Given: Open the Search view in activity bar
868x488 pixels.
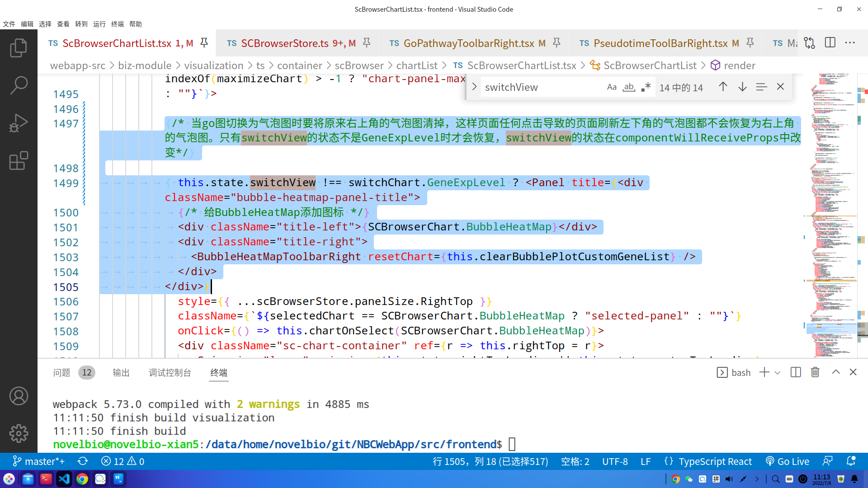Looking at the screenshot, I should point(19,85).
